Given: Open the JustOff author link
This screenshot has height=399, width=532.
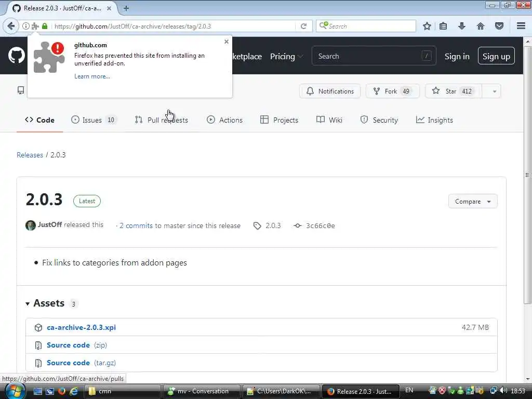Looking at the screenshot, I should [50, 224].
